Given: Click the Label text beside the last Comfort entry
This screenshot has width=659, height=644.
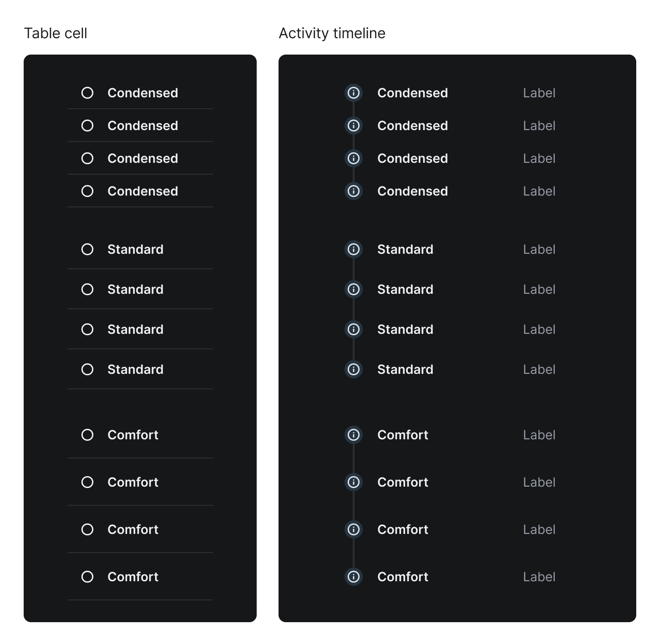Looking at the screenshot, I should [539, 577].
